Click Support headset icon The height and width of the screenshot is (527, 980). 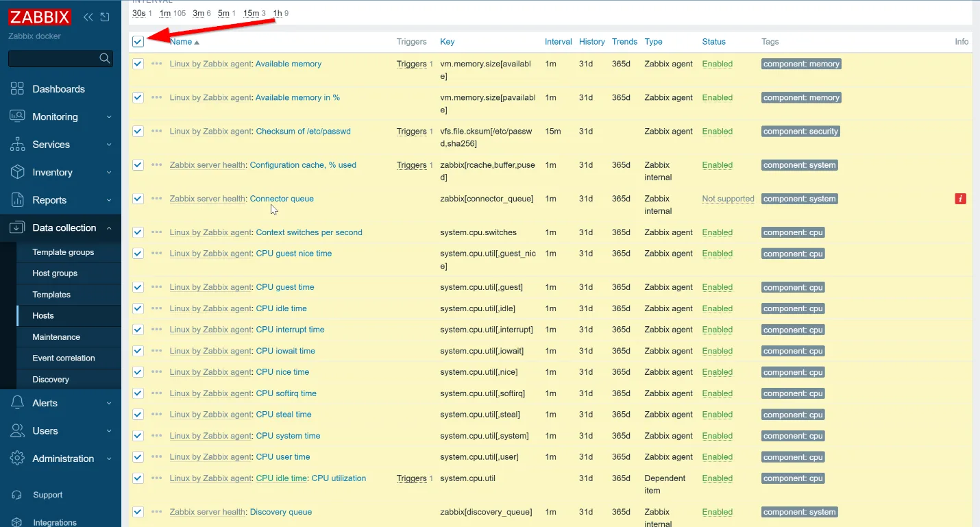17,495
